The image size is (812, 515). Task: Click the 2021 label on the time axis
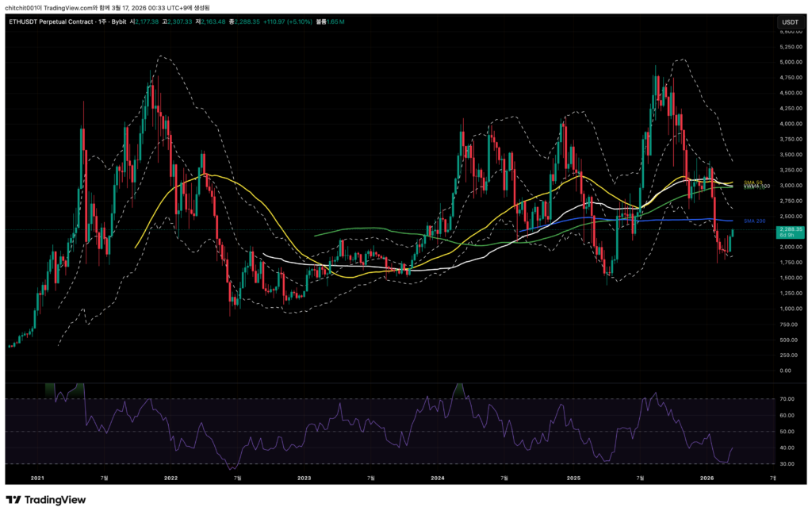[36, 478]
